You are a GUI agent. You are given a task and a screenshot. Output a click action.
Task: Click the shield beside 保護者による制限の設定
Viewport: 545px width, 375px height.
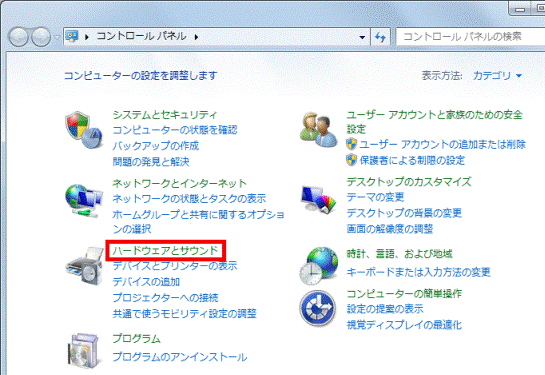coord(352,160)
